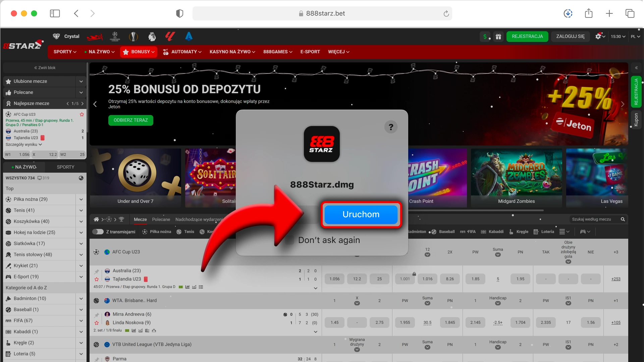Open the gift box bonus icon
Image resolution: width=644 pixels, height=362 pixels.
(x=498, y=37)
